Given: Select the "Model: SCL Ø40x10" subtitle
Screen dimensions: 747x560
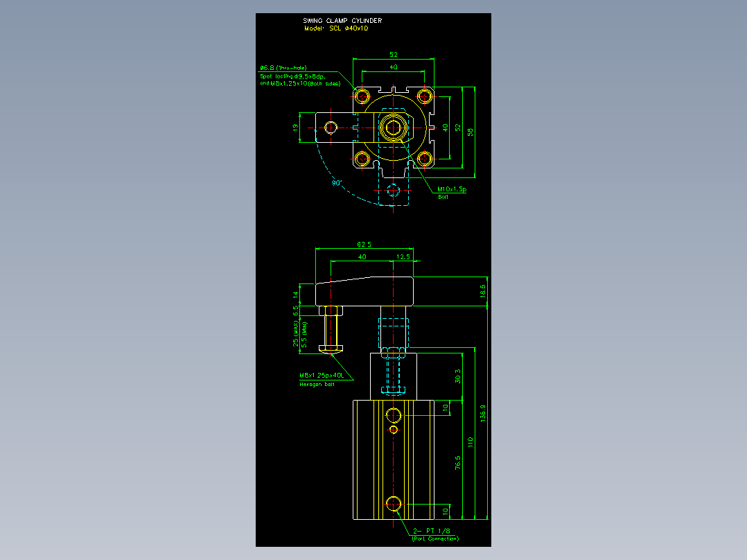Looking at the screenshot, I should point(336,28).
